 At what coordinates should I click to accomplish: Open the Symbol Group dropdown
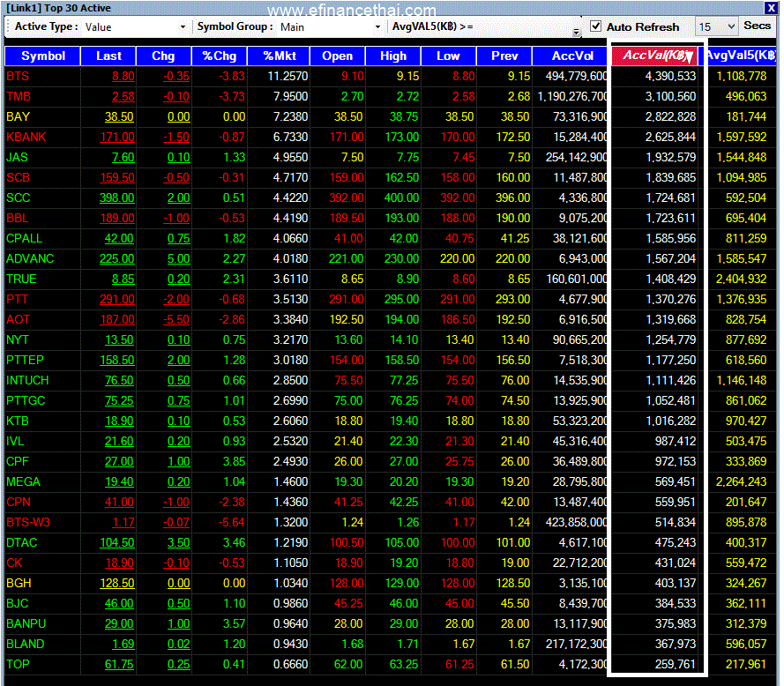(x=377, y=27)
